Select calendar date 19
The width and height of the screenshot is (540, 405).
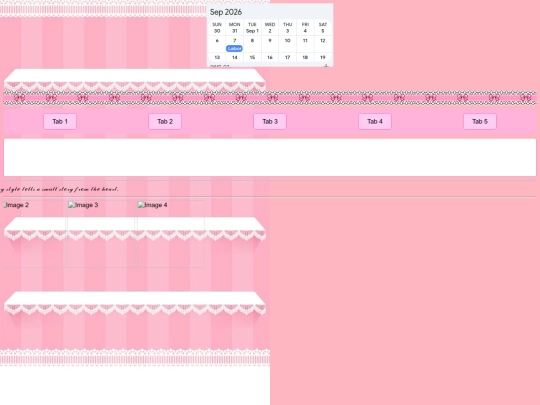tap(322, 58)
